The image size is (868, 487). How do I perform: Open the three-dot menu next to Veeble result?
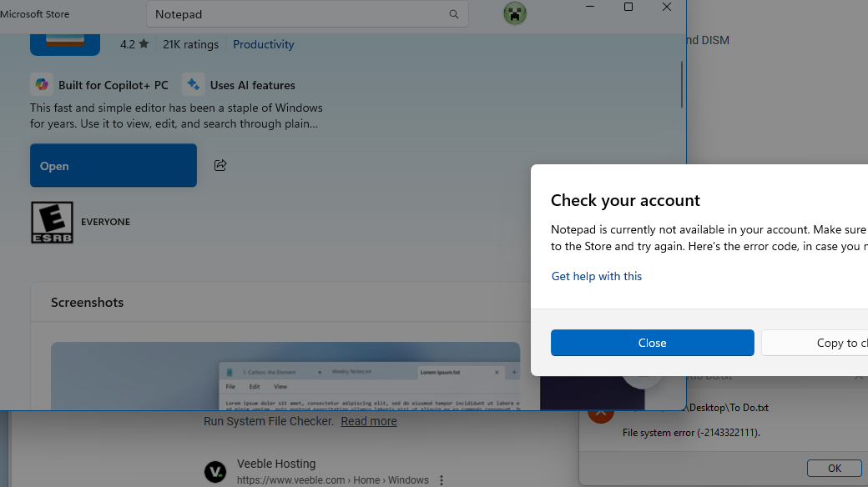point(441,479)
